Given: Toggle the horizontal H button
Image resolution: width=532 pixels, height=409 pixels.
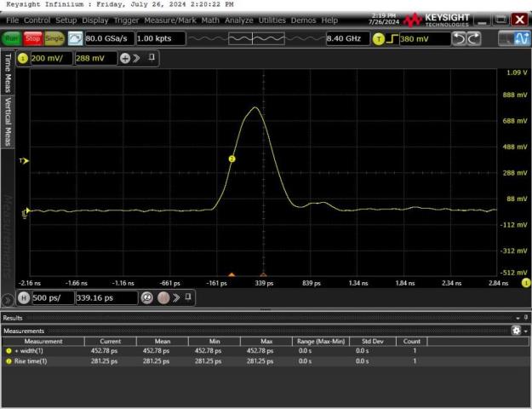Looking at the screenshot, I should click(23, 298).
